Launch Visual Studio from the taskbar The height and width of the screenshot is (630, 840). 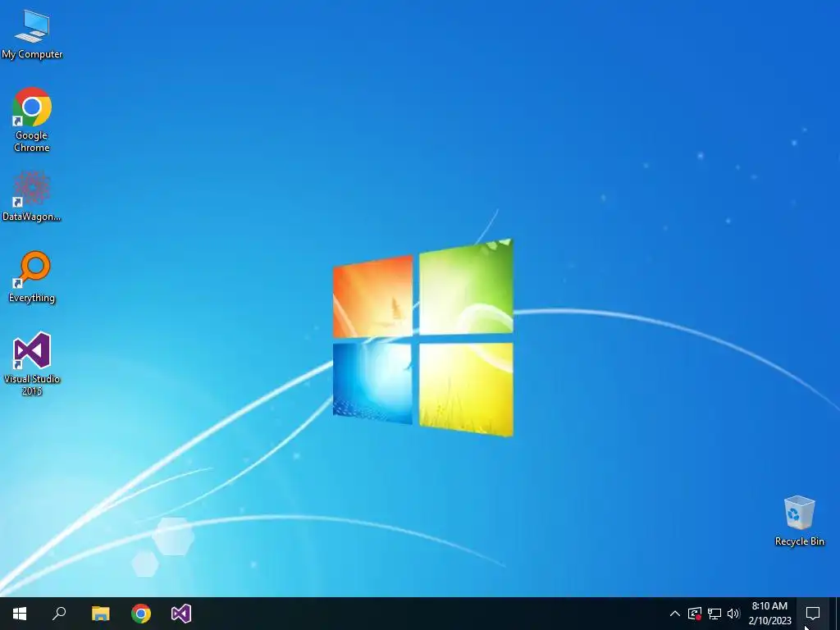pos(181,614)
